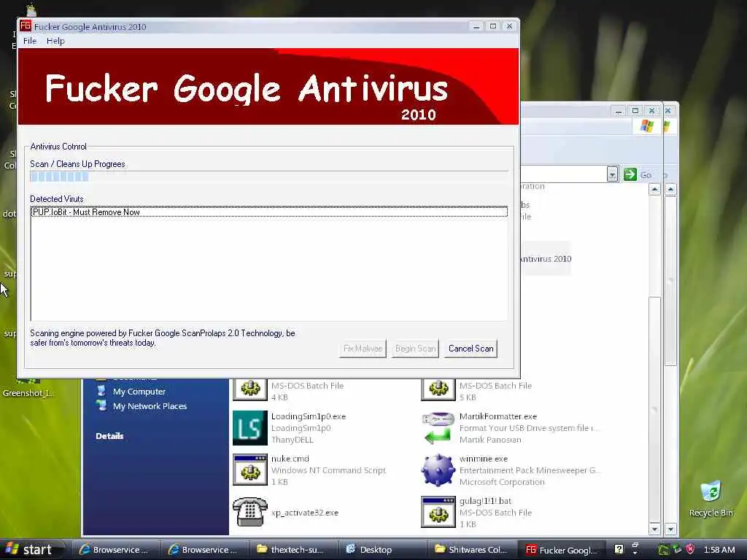Click the Windows flag logo in explorer
747x560 pixels.
647,126
